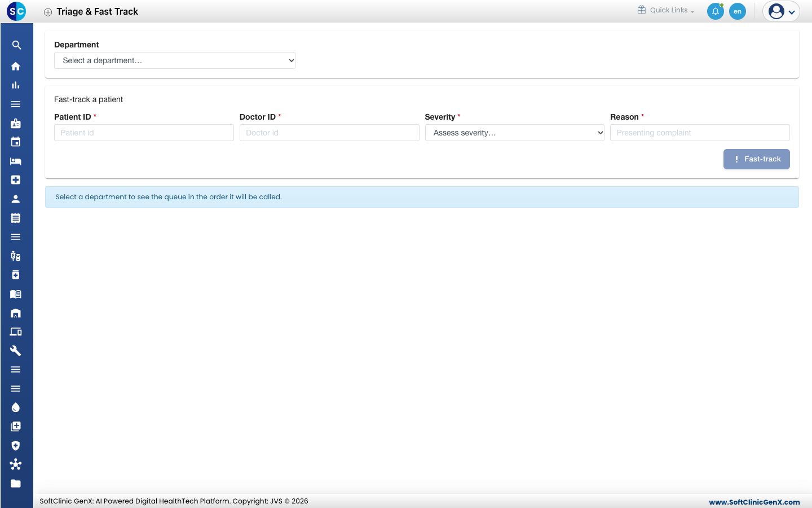The image size is (812, 508).
Task: Click the SoftClinic GenX copyright footer text
Action: pos(174,501)
